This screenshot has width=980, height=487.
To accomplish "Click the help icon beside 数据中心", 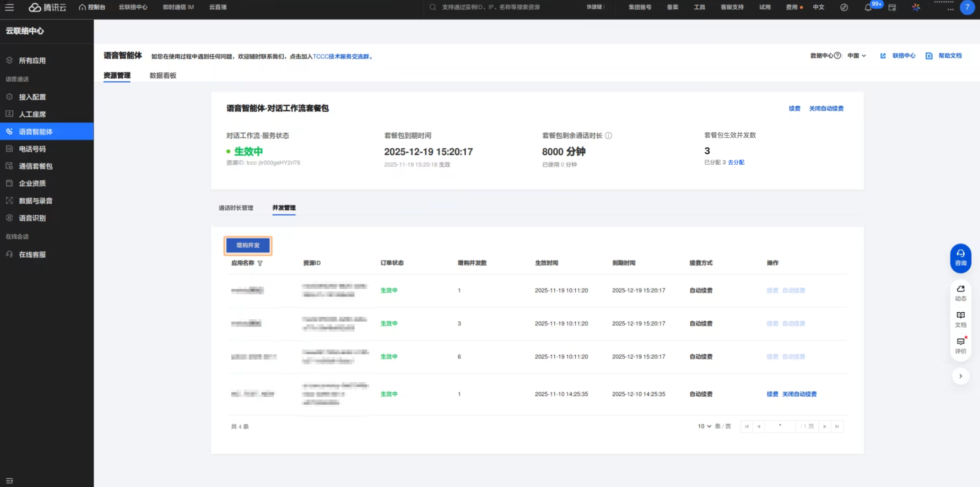I will (x=837, y=56).
